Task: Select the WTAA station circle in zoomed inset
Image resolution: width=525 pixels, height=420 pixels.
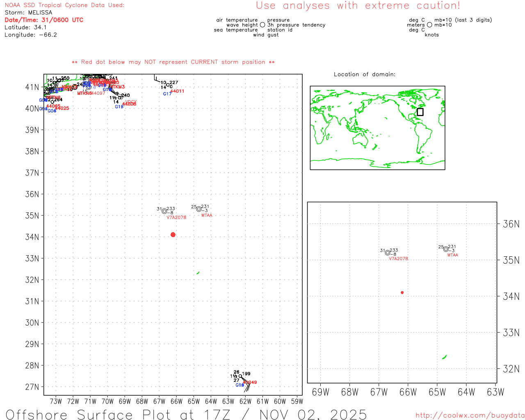Action: (446, 249)
